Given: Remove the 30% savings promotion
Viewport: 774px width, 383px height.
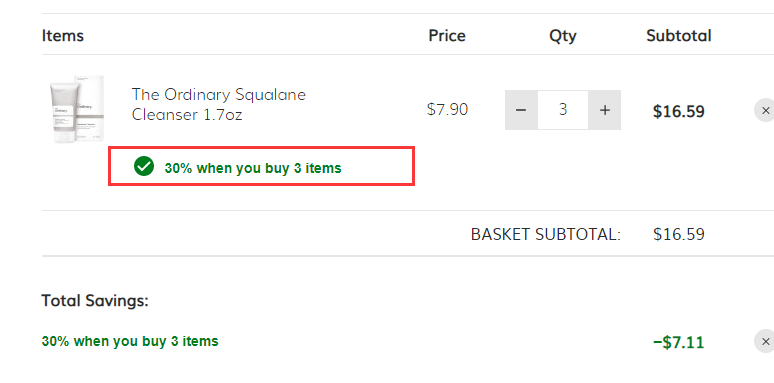Looking at the screenshot, I should pos(765,342).
